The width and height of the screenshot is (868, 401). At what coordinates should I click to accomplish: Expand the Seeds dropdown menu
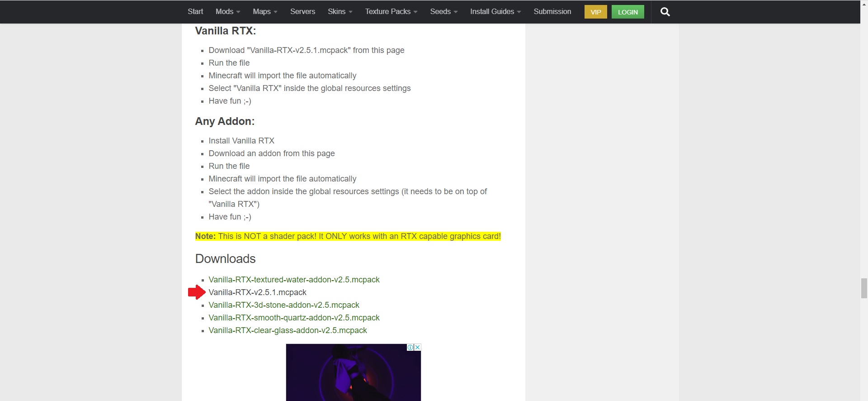click(443, 12)
